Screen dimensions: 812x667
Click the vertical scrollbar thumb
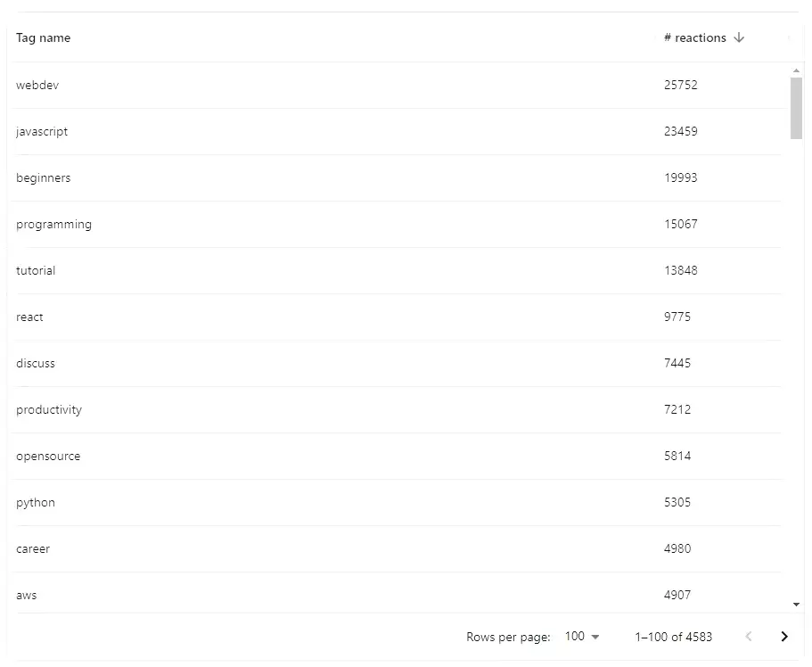pyautogui.click(x=796, y=107)
